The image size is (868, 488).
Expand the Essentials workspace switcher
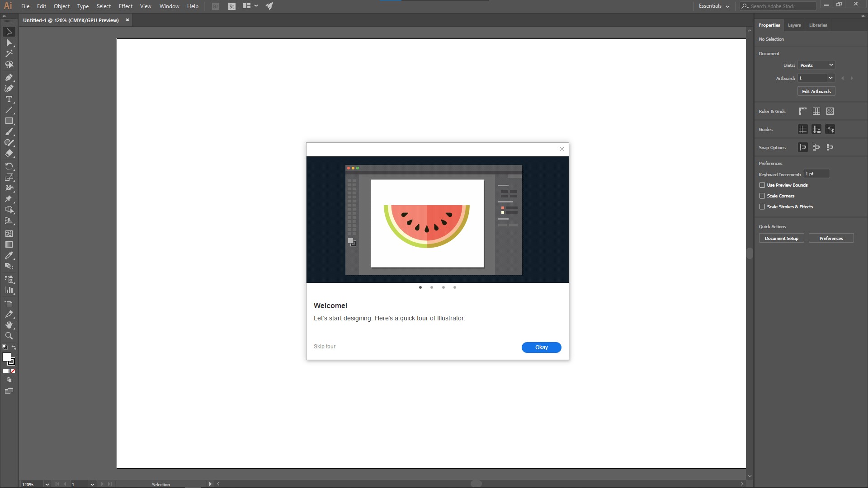[x=714, y=6]
